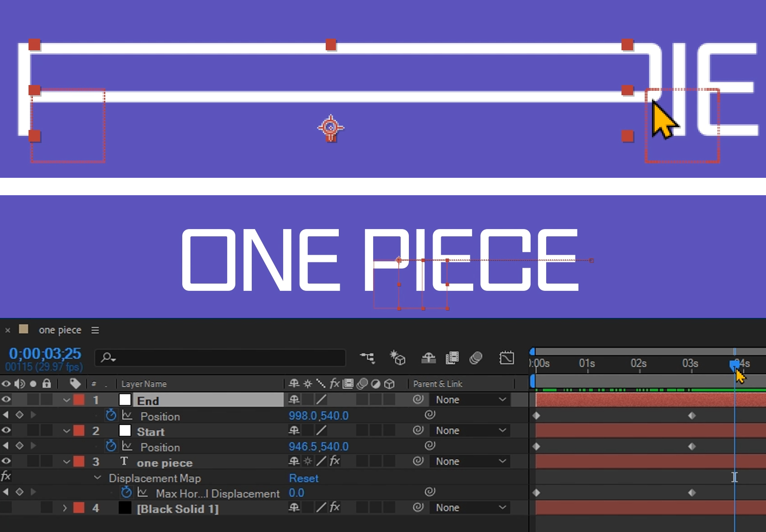Click the anchor point crosshair in the viewer
The image size is (766, 532).
331,128
